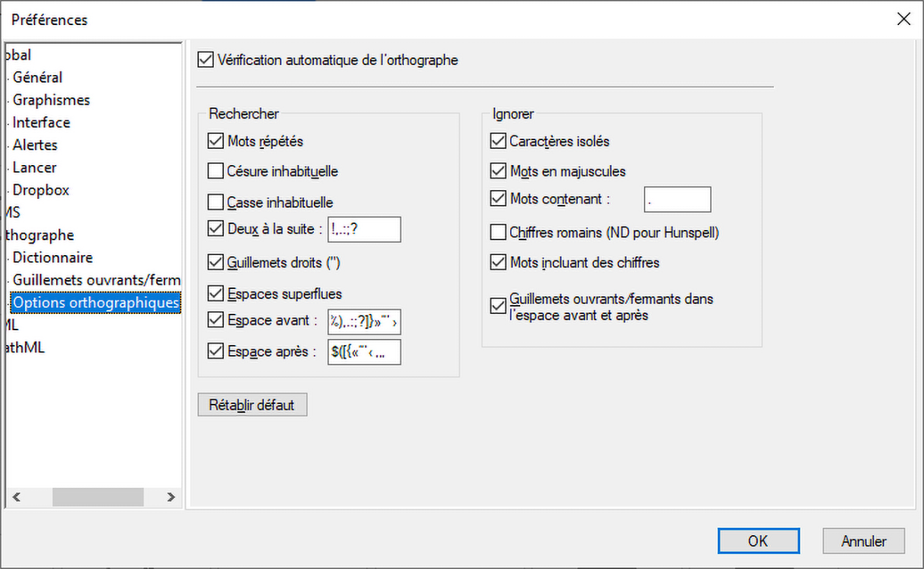Select Dropbox in the sidebar tree

[x=41, y=190]
